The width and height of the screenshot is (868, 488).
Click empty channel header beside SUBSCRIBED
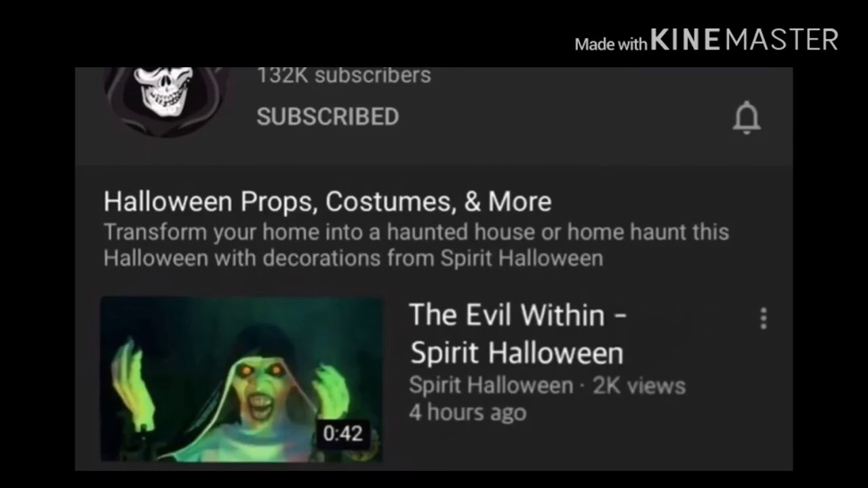tap(563, 117)
